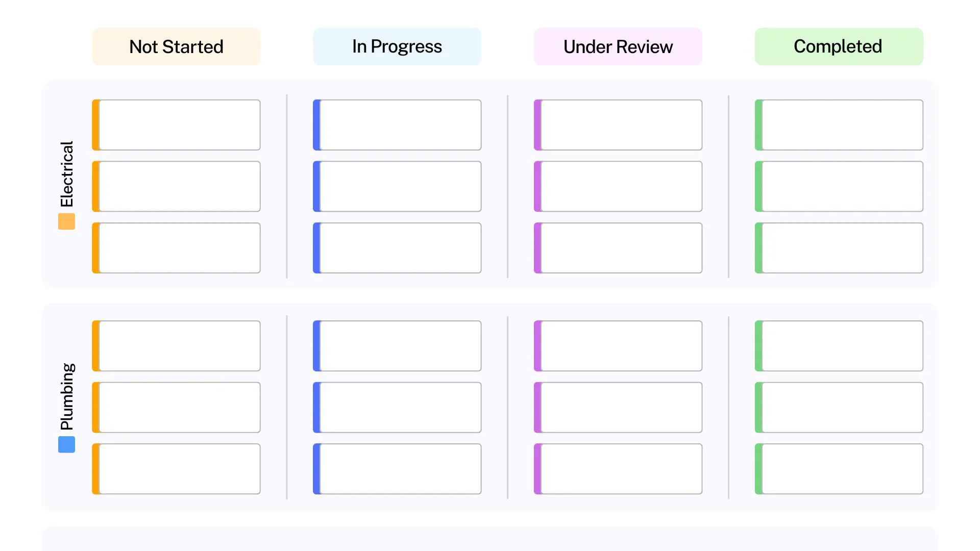Click third Plumbing In Progress card
This screenshot has height=551, width=980.
tap(397, 469)
